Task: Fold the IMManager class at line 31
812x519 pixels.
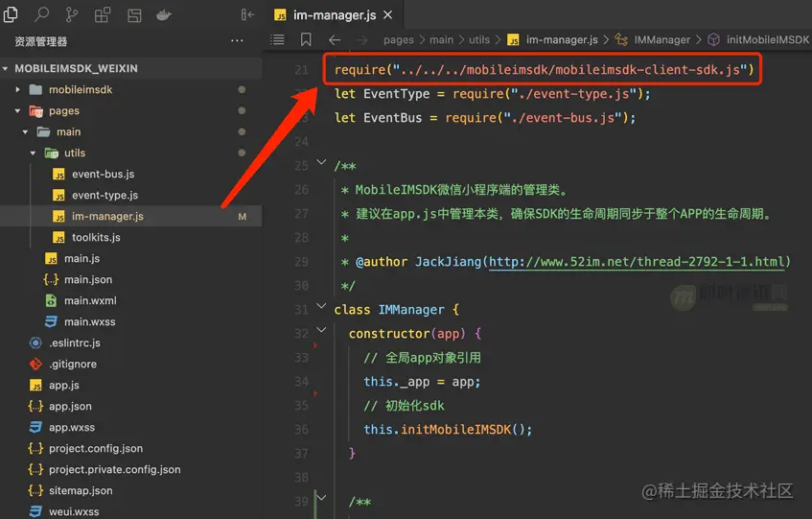Action: (321, 306)
